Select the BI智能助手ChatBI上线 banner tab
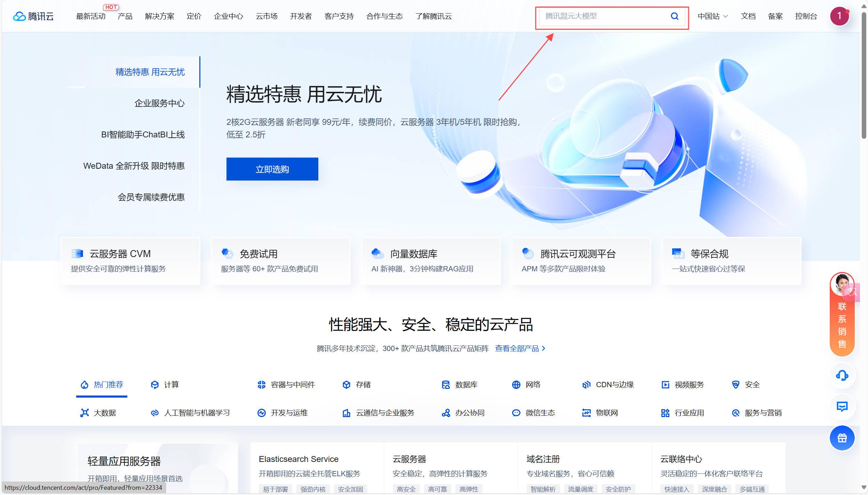The height and width of the screenshot is (495, 868). click(x=143, y=135)
